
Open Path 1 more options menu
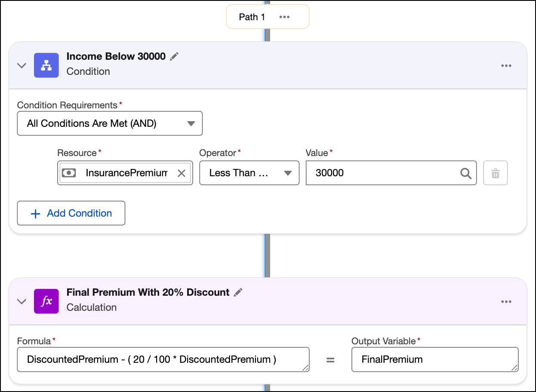pos(284,17)
